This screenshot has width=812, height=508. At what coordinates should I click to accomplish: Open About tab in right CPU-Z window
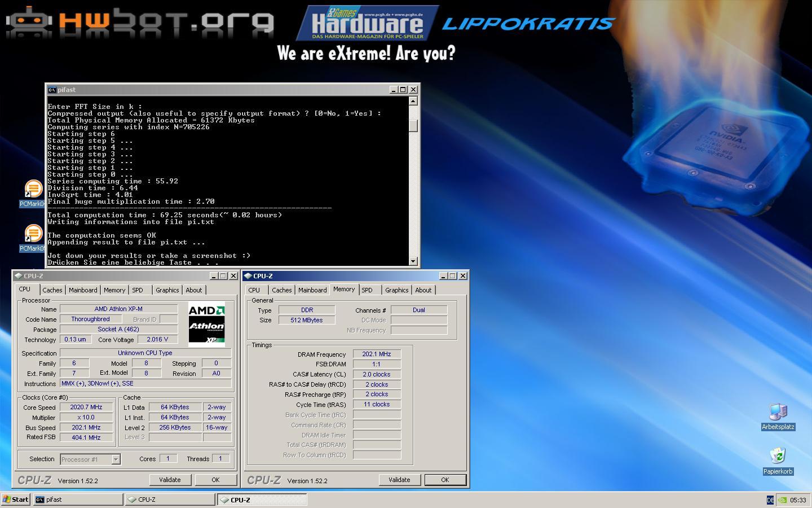(423, 290)
